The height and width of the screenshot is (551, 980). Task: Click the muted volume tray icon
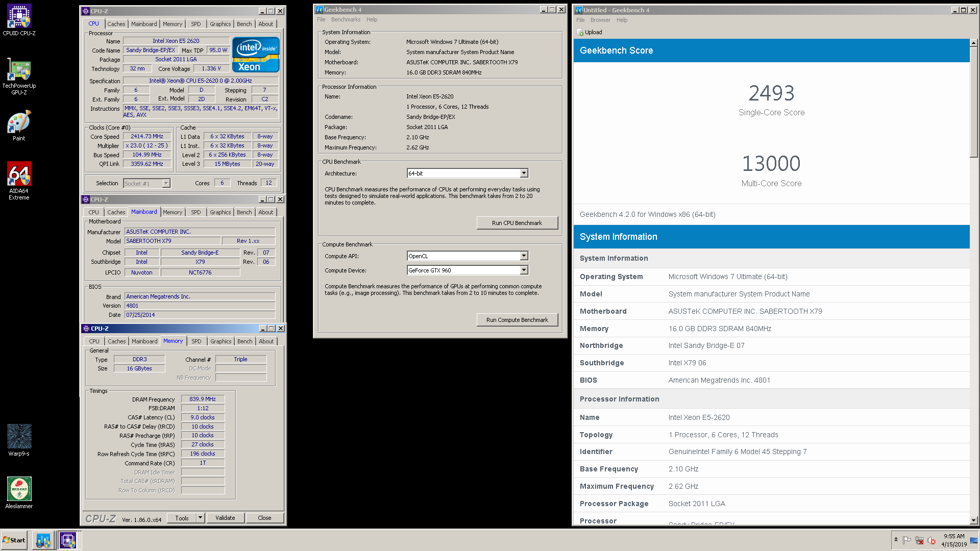[932, 540]
